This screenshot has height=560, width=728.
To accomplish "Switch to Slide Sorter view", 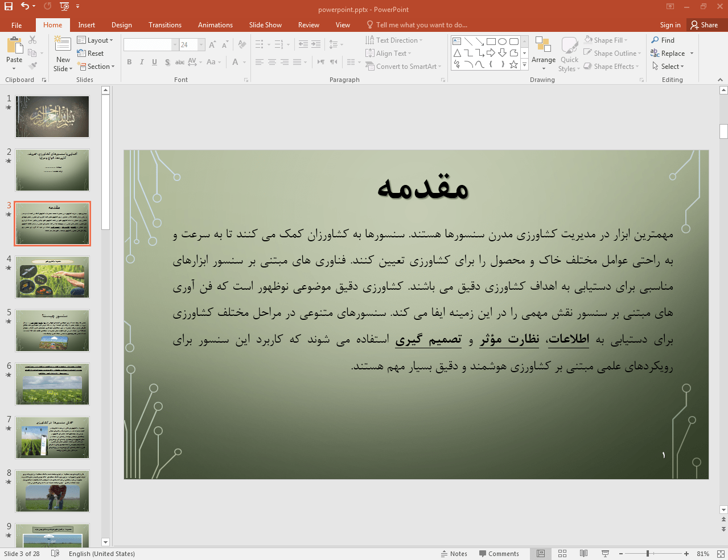I will [562, 554].
